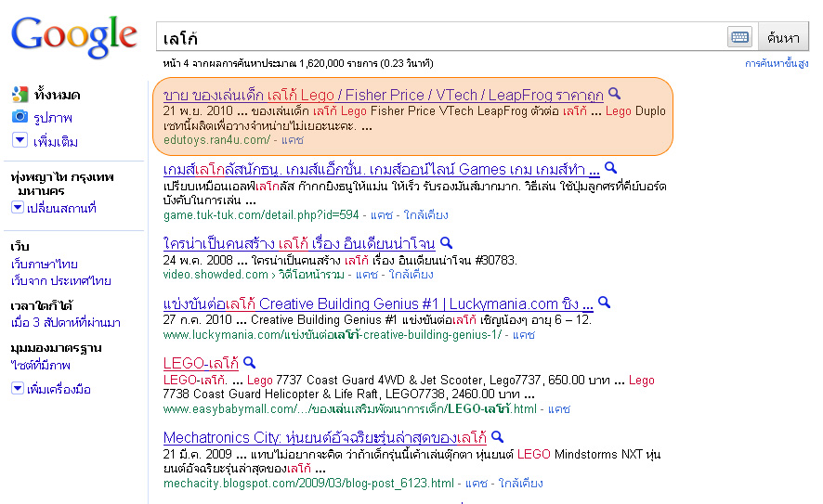Open the LEGO-เลโก้ result title

click(x=201, y=363)
